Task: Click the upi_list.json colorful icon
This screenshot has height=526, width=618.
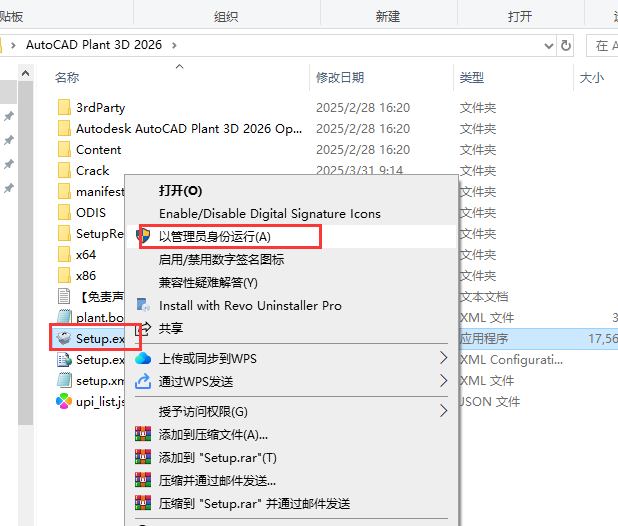Action: point(64,401)
